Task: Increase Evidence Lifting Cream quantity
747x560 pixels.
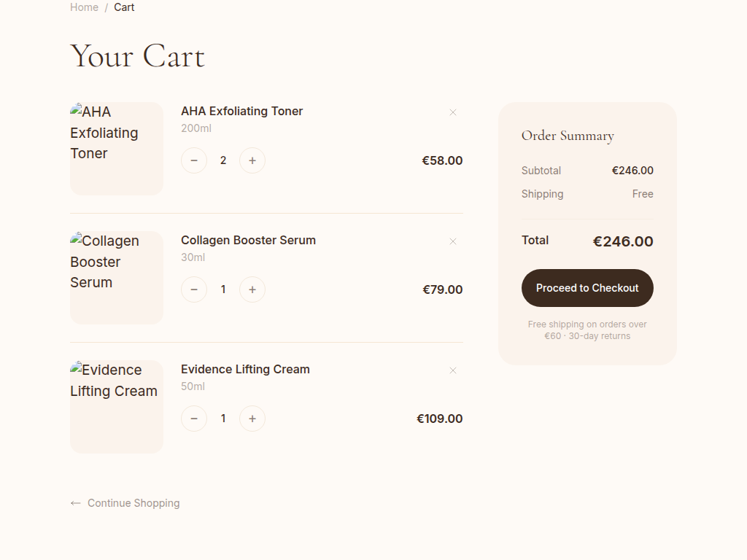Action: click(252, 419)
